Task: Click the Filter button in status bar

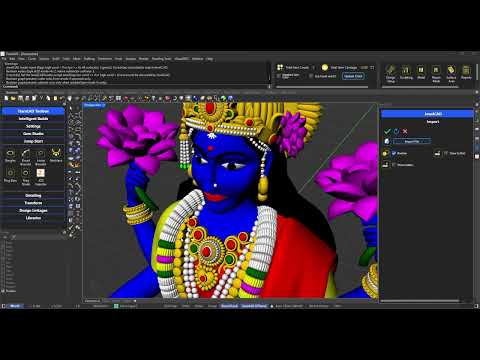Action: tap(338, 306)
